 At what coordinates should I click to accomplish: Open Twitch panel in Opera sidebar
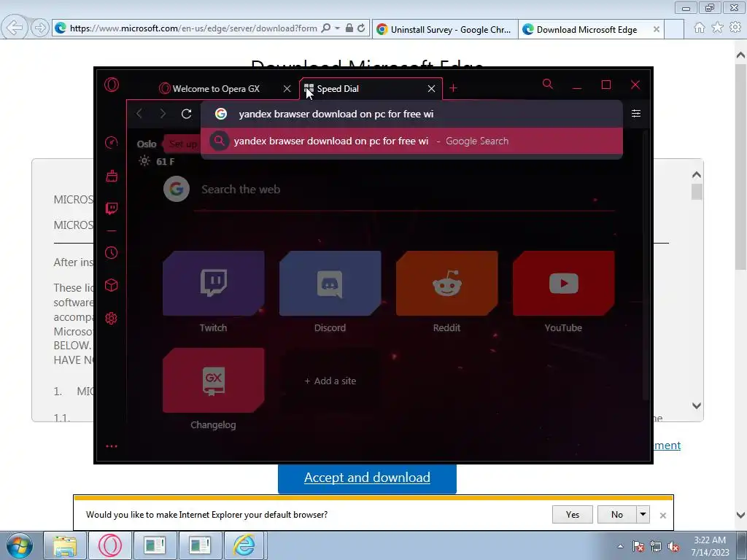click(112, 208)
